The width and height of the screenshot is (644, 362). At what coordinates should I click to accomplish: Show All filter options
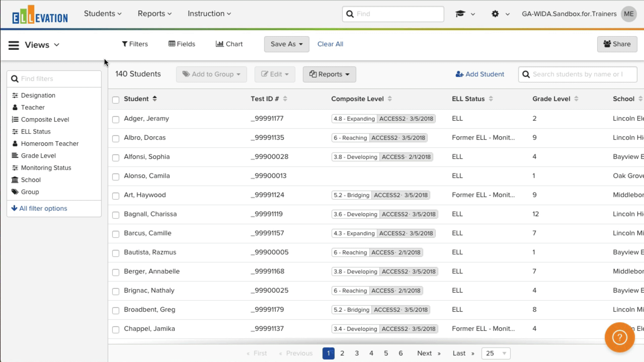click(x=39, y=208)
